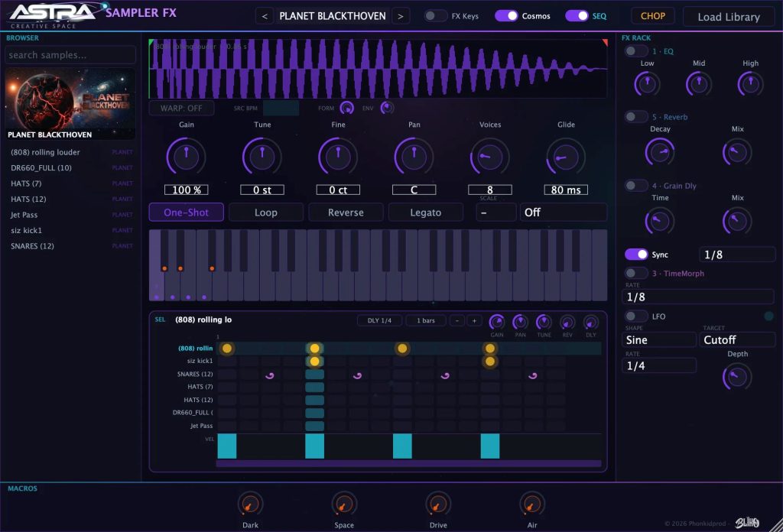Click the EQ Mid knob

coord(699,84)
